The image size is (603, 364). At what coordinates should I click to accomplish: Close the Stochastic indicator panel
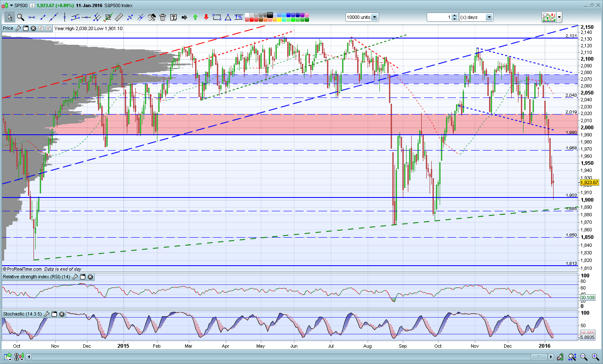[62, 314]
